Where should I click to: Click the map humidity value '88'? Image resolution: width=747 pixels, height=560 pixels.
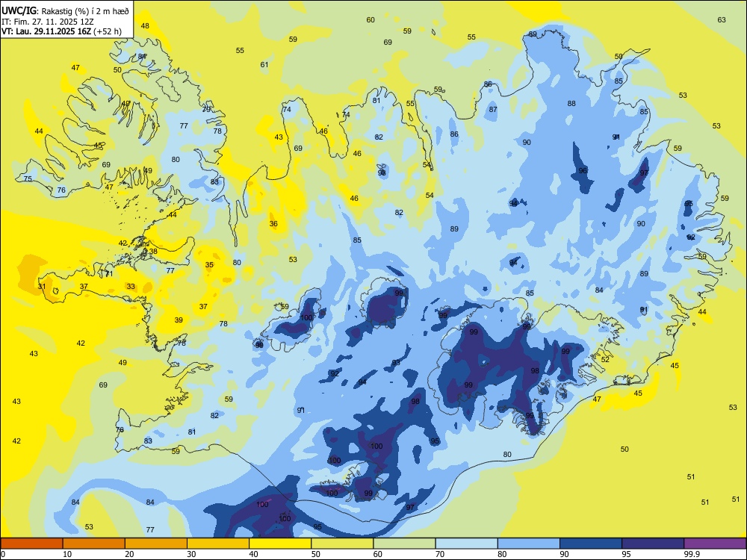(x=571, y=103)
